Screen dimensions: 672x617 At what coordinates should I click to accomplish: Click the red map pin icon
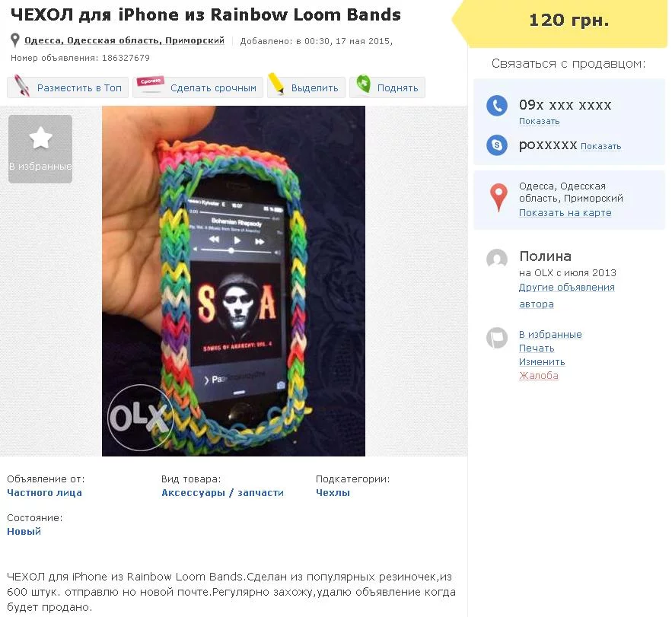(498, 197)
